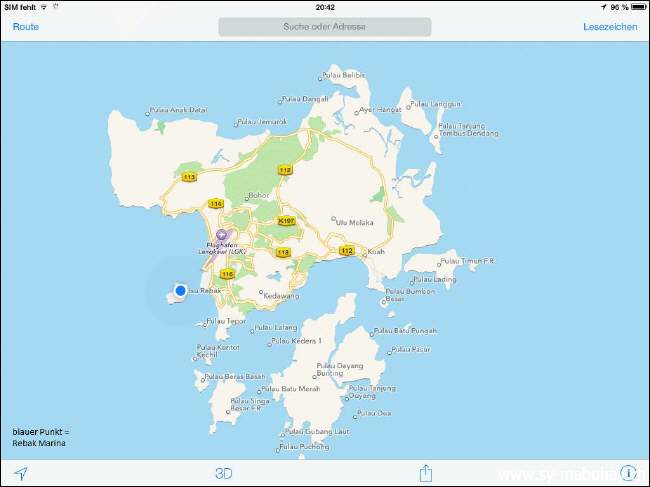Tap the 116 road shield
The width and height of the screenshot is (650, 487).
(x=227, y=274)
